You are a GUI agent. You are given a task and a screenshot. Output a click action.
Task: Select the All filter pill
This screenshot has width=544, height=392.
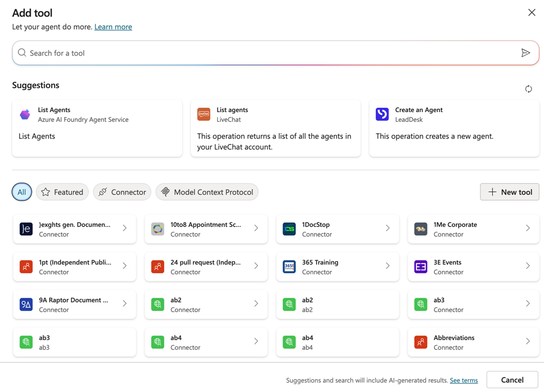tap(22, 192)
